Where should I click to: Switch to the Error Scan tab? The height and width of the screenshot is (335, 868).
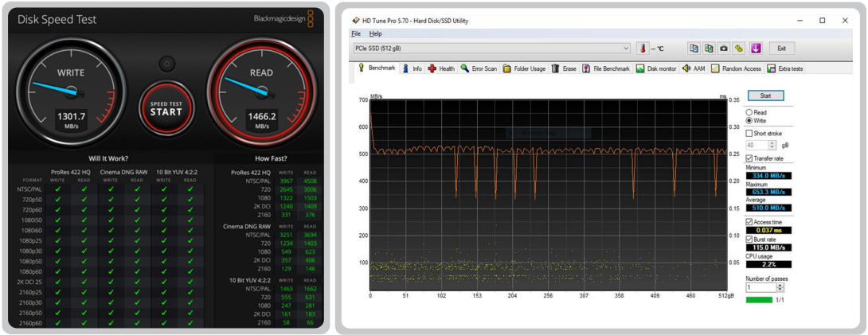479,68
